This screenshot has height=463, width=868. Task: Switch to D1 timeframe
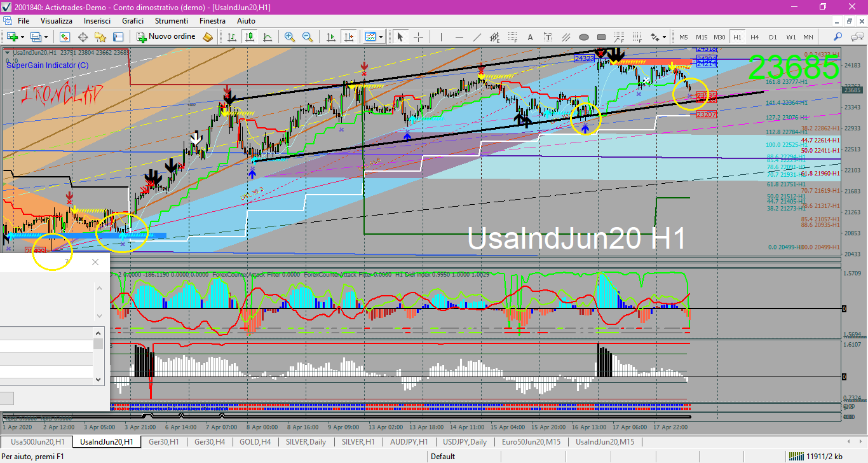pyautogui.click(x=773, y=37)
